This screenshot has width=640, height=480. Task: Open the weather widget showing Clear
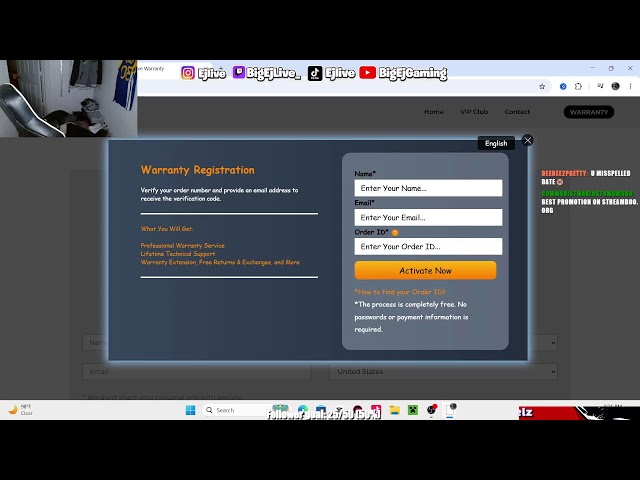click(20, 409)
